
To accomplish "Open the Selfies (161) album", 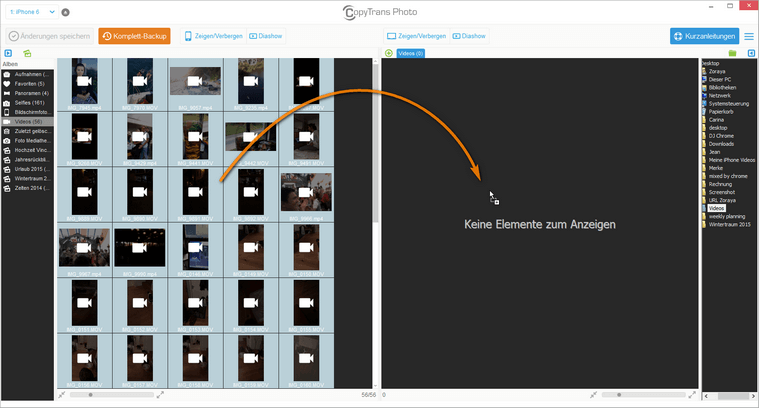I will [x=27, y=103].
